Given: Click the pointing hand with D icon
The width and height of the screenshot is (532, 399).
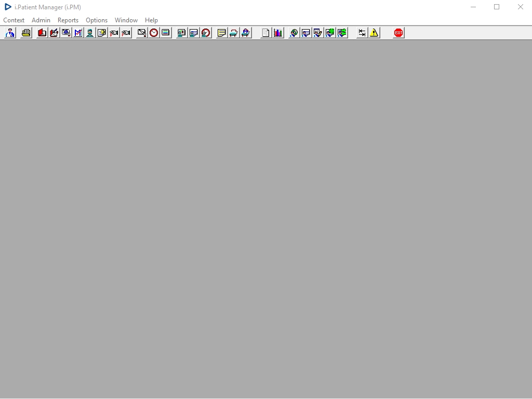Looking at the screenshot, I should (x=114, y=33).
